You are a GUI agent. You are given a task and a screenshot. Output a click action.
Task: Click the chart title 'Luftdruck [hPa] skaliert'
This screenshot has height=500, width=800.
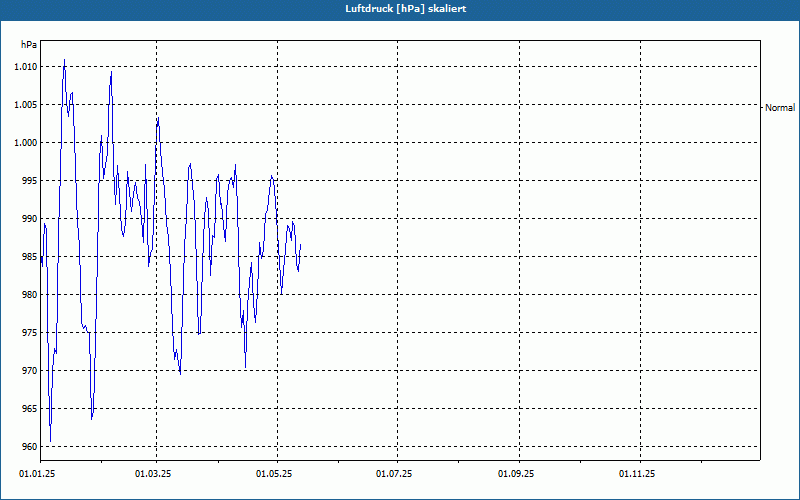tap(406, 9)
